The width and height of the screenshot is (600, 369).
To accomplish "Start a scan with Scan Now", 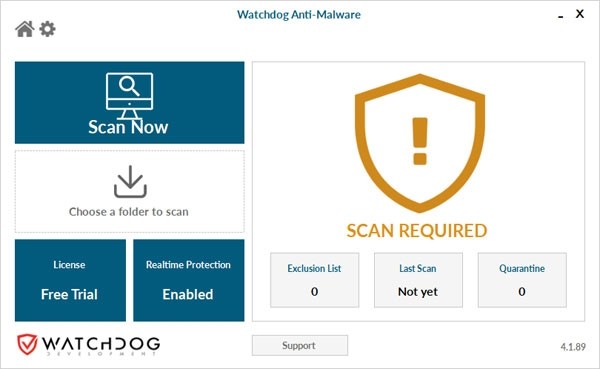I will [129, 103].
